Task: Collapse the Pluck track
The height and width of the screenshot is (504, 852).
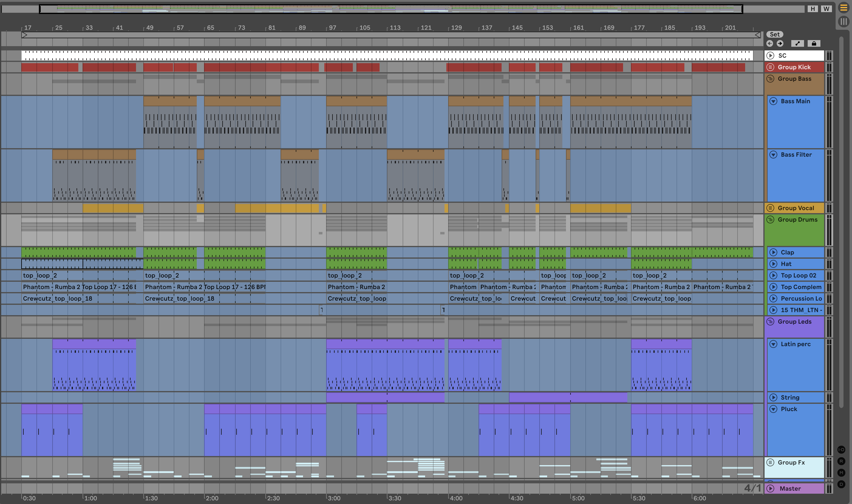Action: [773, 409]
